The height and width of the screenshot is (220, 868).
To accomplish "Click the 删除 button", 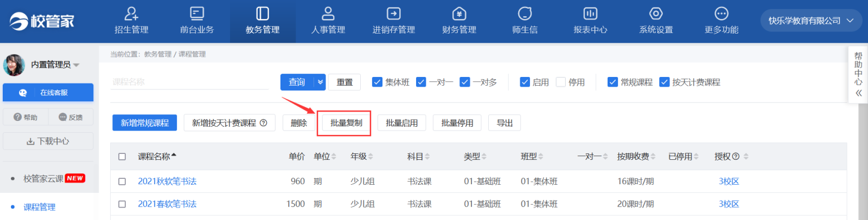I will (x=298, y=123).
